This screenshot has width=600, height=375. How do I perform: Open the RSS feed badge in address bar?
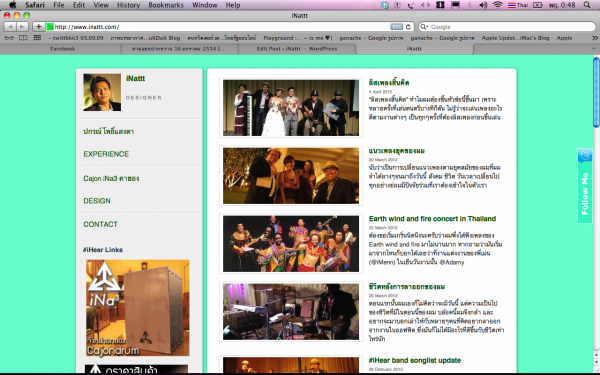396,27
